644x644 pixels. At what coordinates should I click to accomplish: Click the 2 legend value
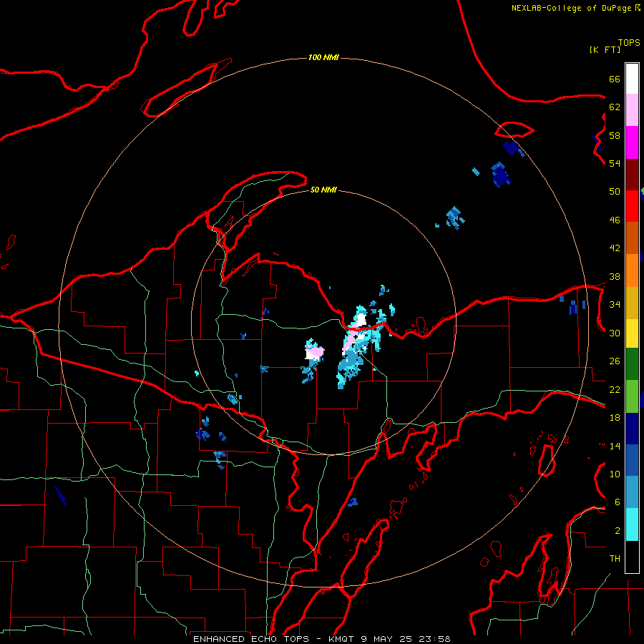[x=618, y=531]
